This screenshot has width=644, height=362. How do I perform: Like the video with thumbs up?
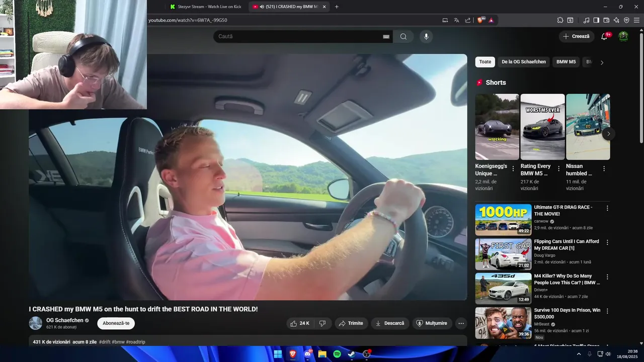pos(300,323)
